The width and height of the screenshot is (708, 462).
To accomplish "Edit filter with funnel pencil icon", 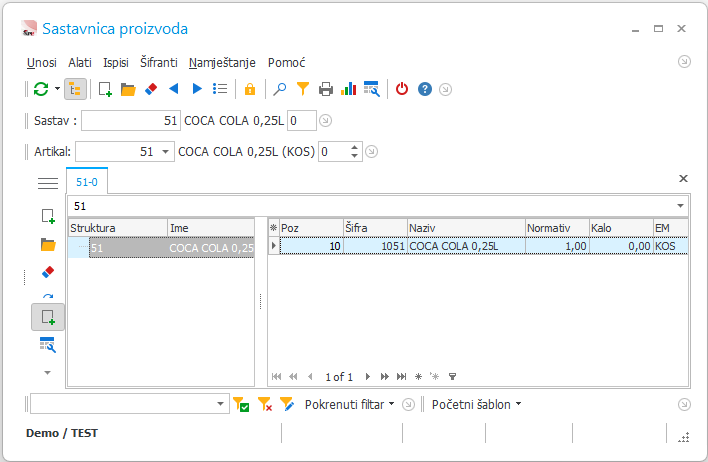I will pos(287,404).
